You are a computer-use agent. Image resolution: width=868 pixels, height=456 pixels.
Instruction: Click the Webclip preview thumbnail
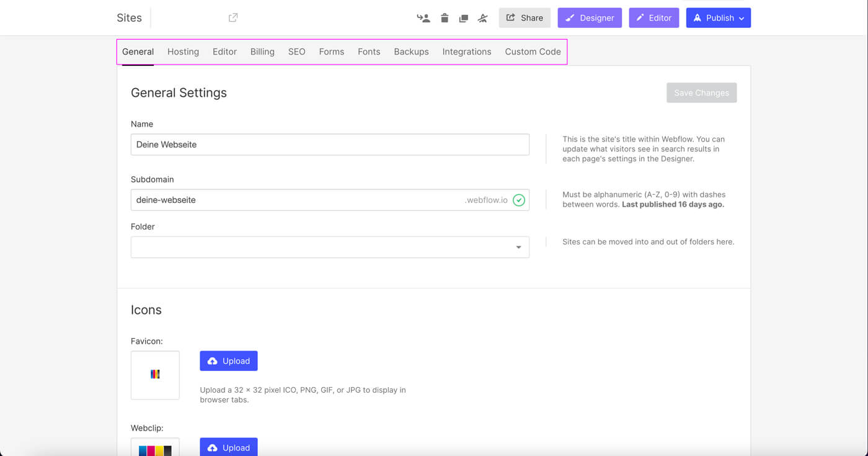[x=155, y=447]
